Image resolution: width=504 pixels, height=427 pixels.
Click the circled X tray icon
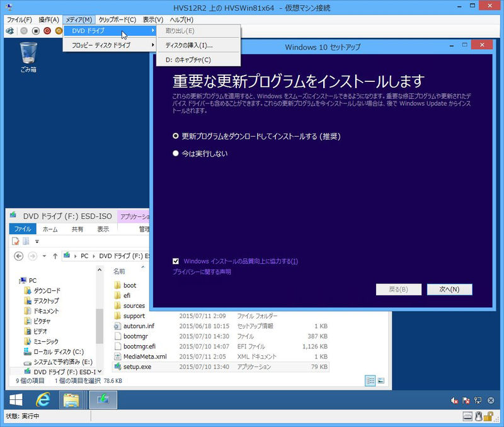point(491,401)
